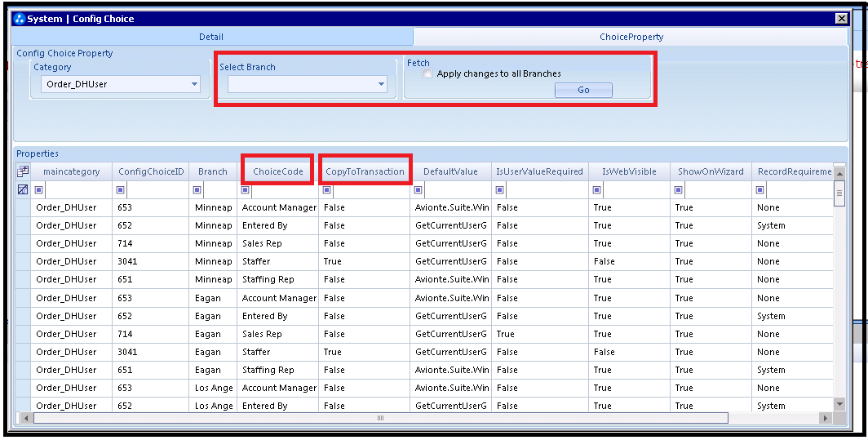
Task: Switch to the ChoiceProperty tab
Action: click(x=631, y=37)
